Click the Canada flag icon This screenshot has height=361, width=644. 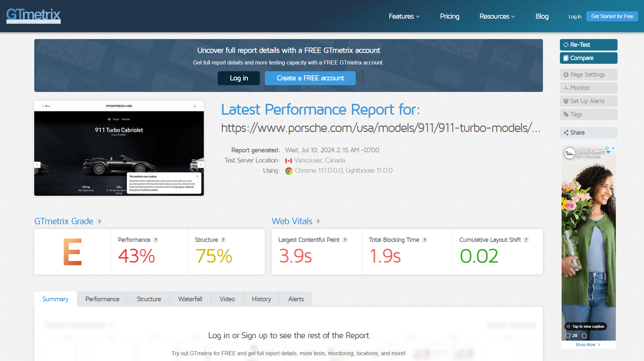[x=289, y=161]
